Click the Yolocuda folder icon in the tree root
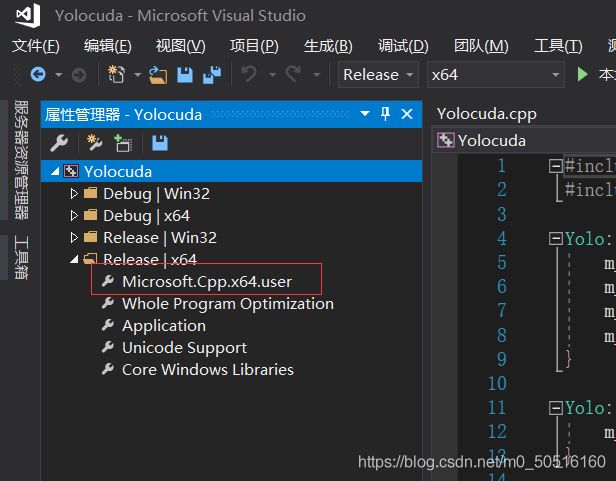The width and height of the screenshot is (616, 481). [71, 171]
